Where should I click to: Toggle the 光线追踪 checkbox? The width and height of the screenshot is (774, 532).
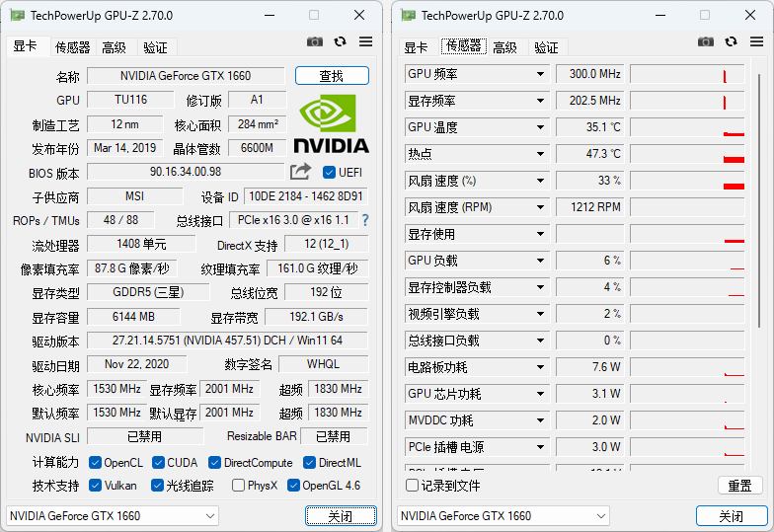point(158,486)
